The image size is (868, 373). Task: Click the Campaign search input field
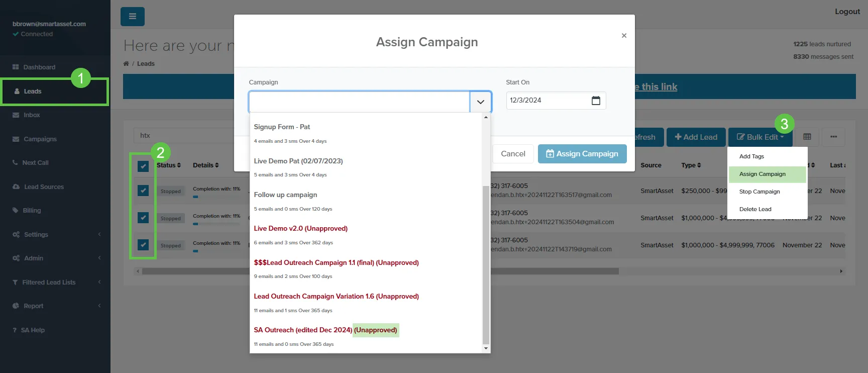pyautogui.click(x=359, y=102)
